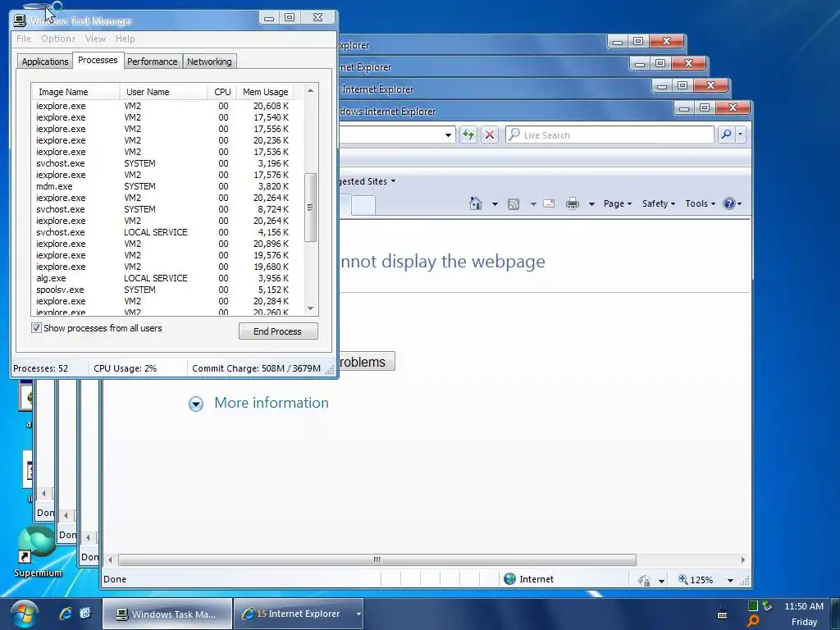
Task: Open the Options menu in Task Manager
Action: (x=58, y=39)
